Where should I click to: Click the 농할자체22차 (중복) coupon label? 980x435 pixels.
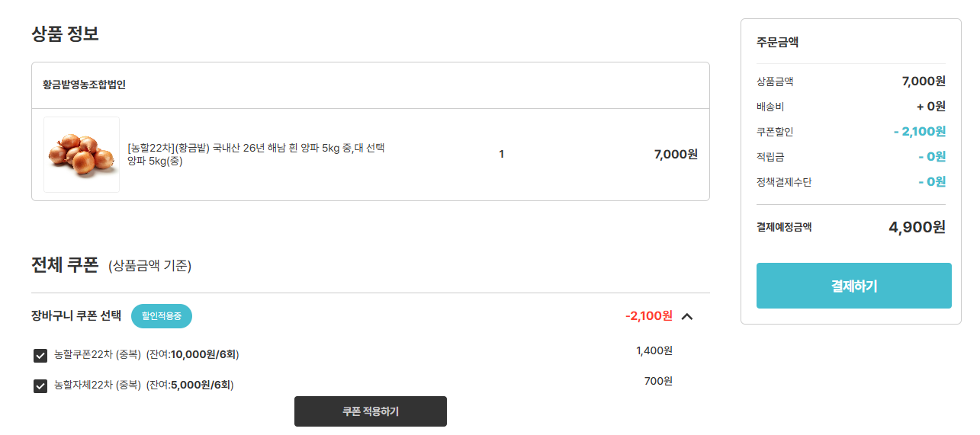click(x=98, y=385)
